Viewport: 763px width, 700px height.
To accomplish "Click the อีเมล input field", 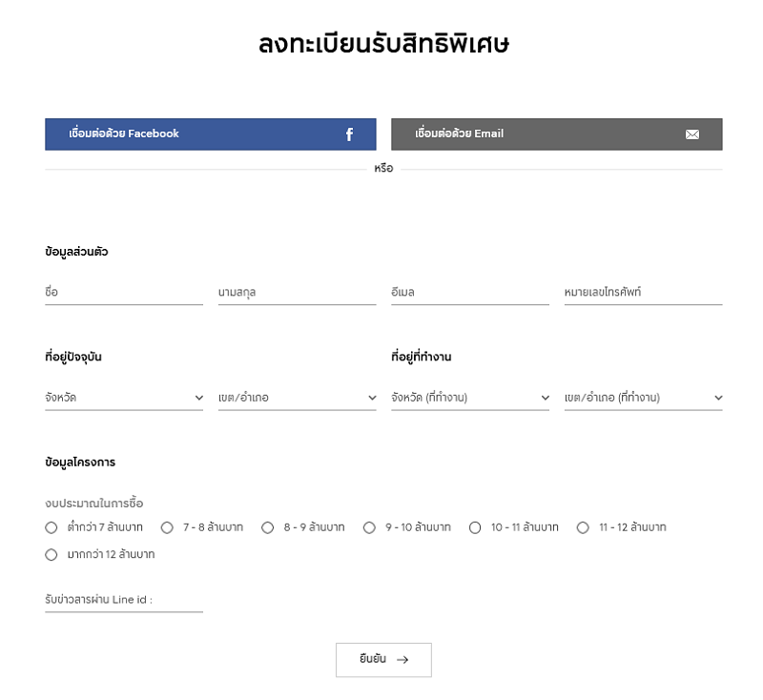I will point(470,293).
